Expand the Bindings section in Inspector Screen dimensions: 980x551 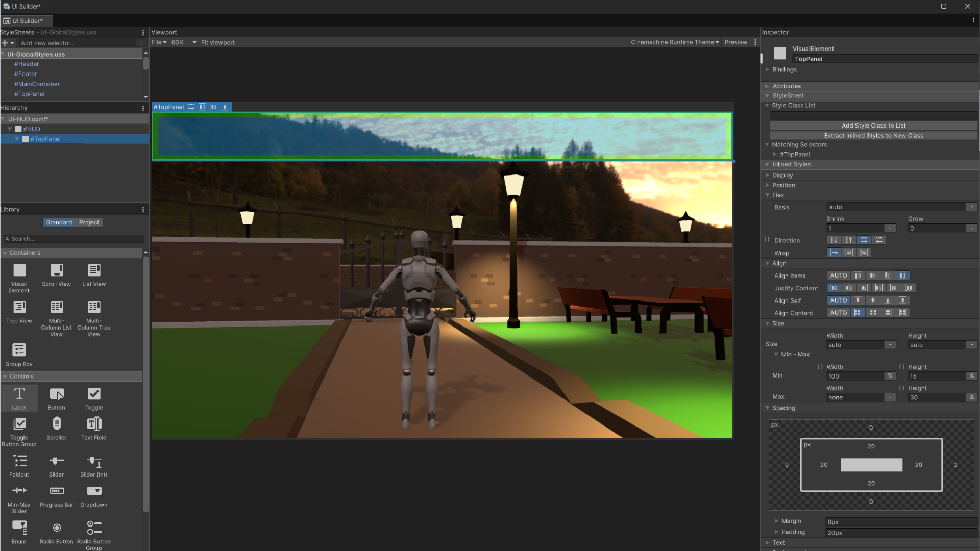[768, 69]
